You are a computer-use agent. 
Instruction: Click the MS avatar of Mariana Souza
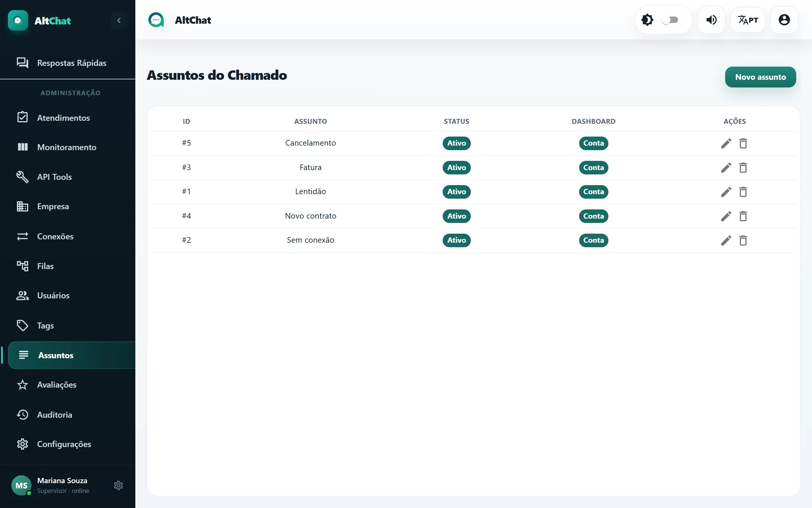pyautogui.click(x=21, y=485)
